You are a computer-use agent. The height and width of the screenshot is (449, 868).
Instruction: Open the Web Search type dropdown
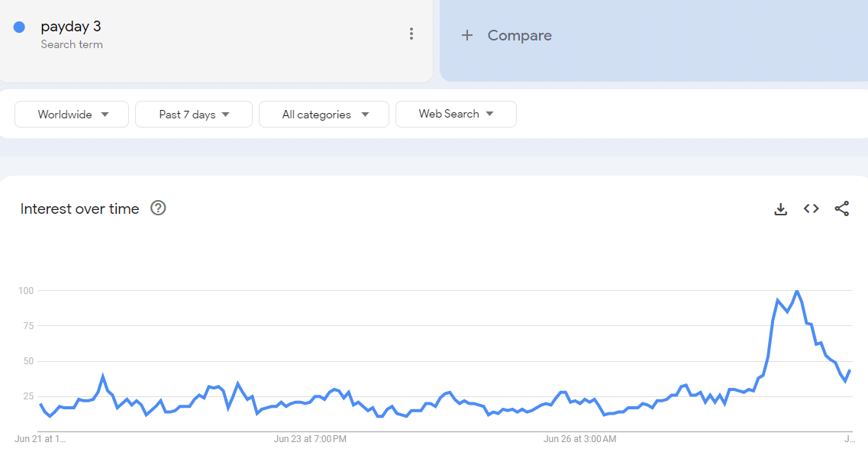point(457,114)
